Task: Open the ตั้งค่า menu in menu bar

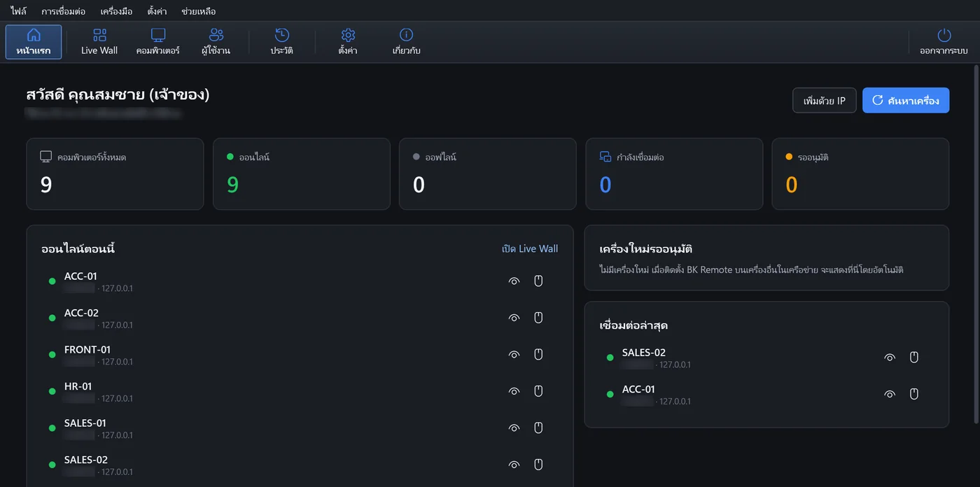Action: pos(157,11)
